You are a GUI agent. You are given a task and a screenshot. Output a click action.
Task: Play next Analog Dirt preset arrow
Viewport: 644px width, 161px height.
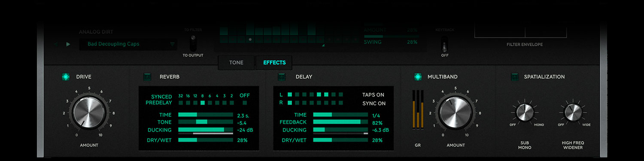[x=68, y=44]
